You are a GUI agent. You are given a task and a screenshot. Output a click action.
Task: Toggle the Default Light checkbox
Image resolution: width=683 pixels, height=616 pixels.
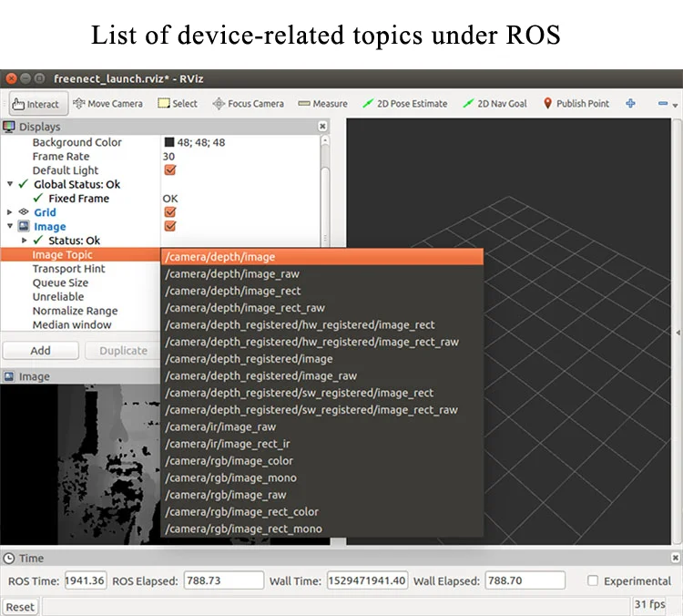(x=170, y=170)
